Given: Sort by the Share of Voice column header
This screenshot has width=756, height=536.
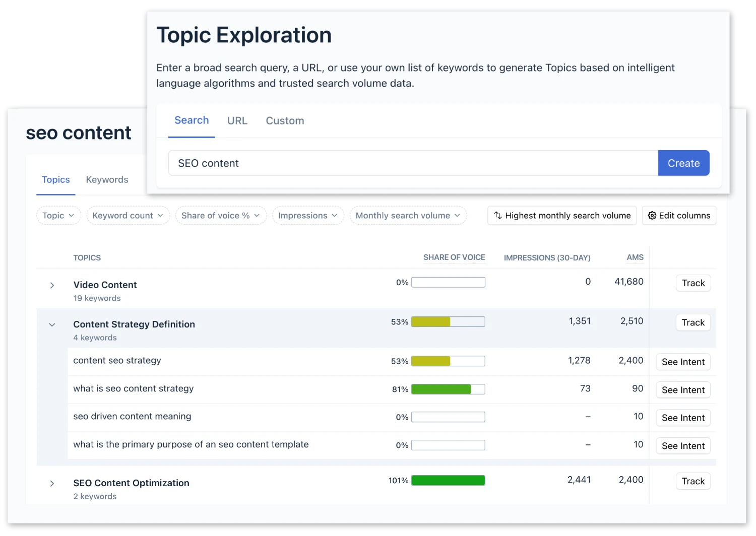Looking at the screenshot, I should [x=454, y=257].
